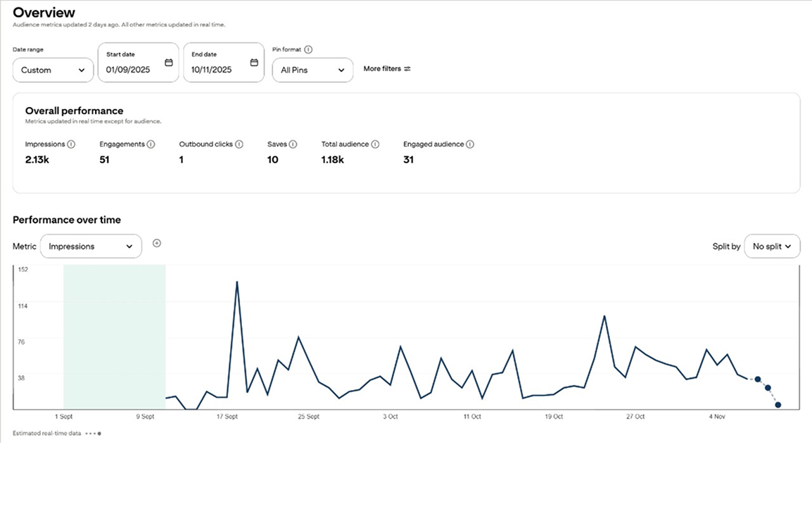Add a second metric with the plus icon
Image resolution: width=812 pixels, height=509 pixels.
(x=156, y=243)
